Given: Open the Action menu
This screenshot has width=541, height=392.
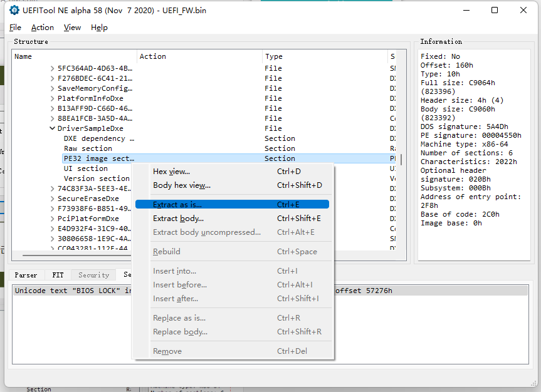Looking at the screenshot, I should [x=43, y=28].
